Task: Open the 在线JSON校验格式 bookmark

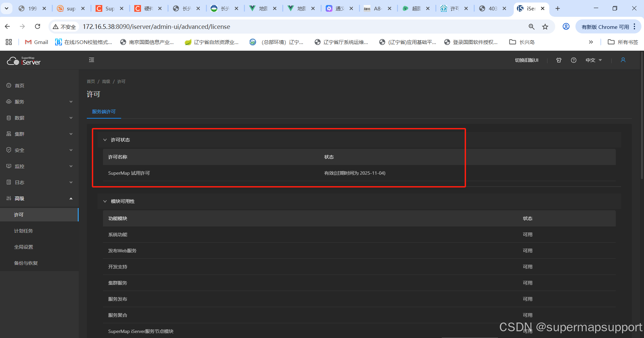Action: pyautogui.click(x=84, y=42)
